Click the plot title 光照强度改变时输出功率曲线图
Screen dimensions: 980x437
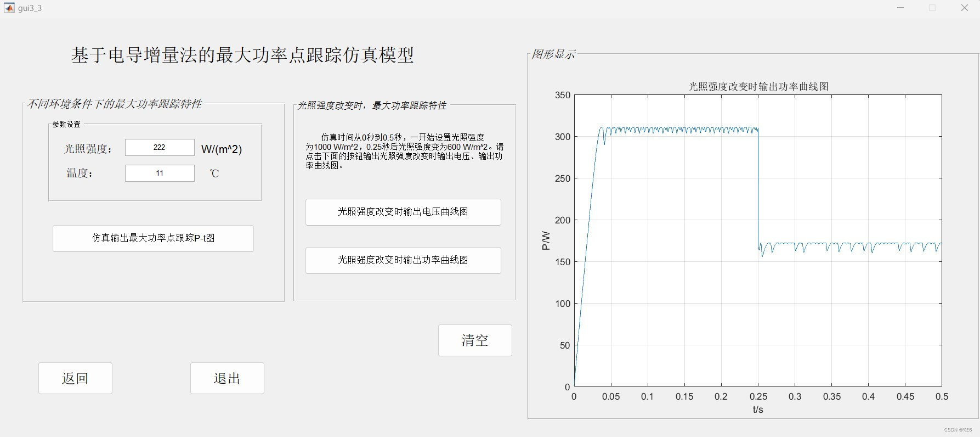(x=758, y=87)
